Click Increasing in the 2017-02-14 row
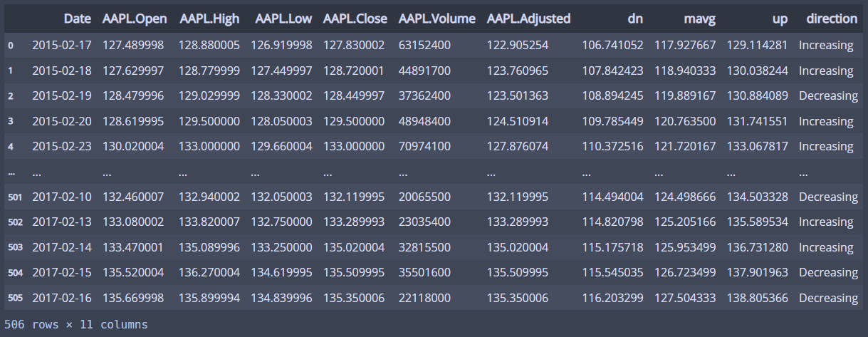 pyautogui.click(x=826, y=247)
